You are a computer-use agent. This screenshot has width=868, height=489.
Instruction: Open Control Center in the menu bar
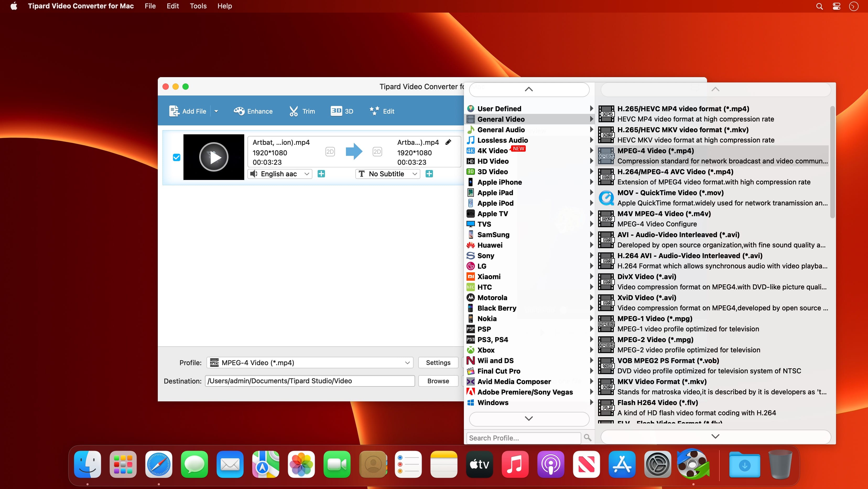(x=836, y=6)
